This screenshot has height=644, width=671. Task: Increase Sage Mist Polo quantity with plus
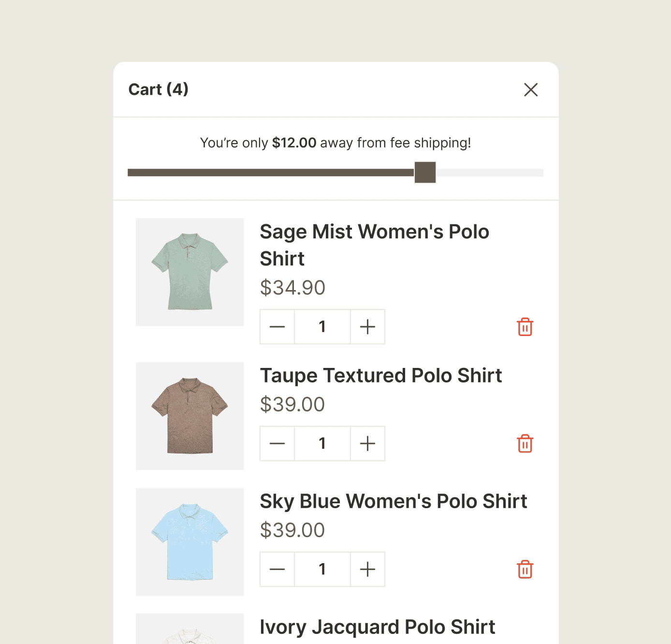pos(368,327)
